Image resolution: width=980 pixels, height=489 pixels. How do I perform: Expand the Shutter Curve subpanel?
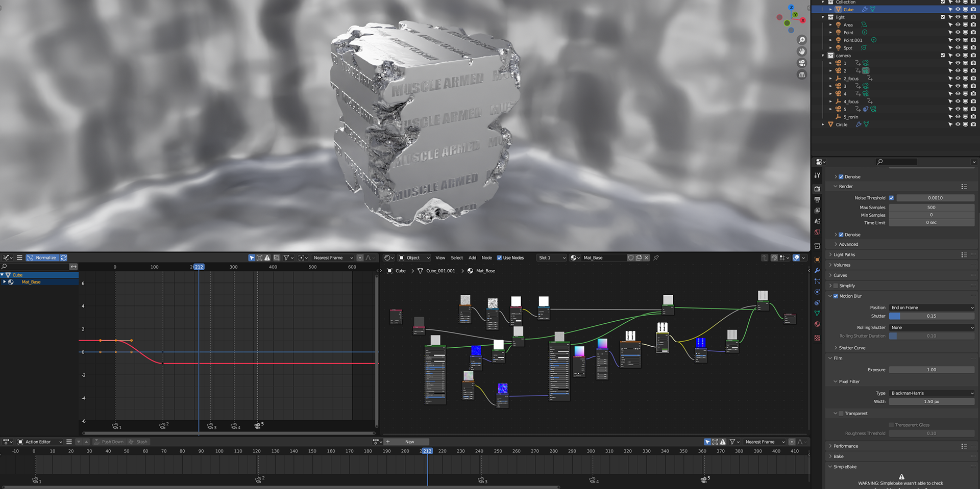coord(852,348)
